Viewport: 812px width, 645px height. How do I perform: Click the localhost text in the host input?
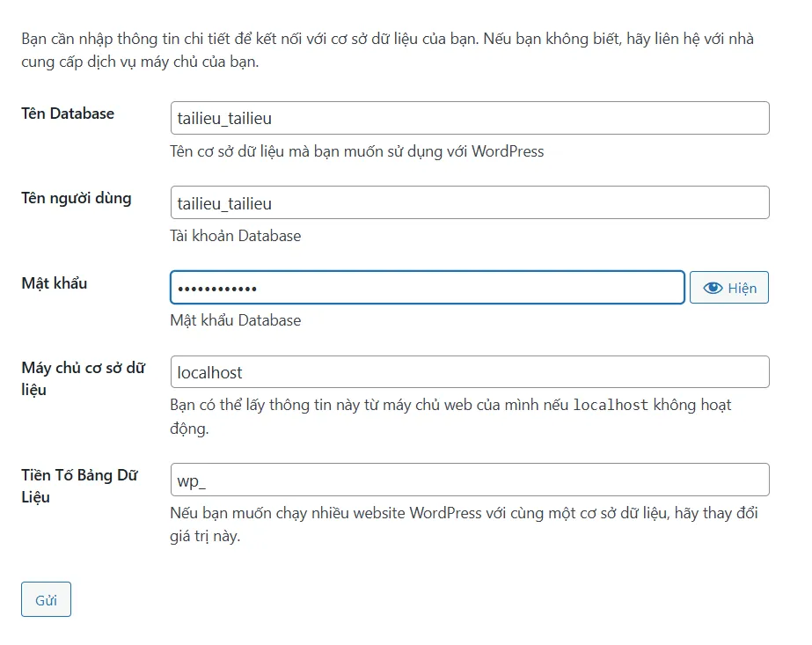209,371
